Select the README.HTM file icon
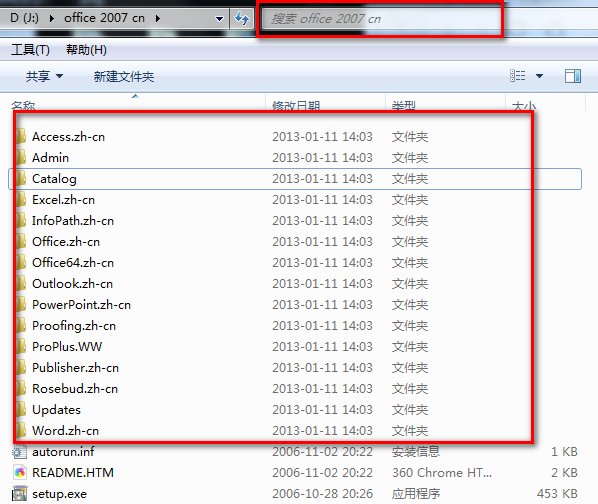The image size is (598, 504). (x=20, y=473)
